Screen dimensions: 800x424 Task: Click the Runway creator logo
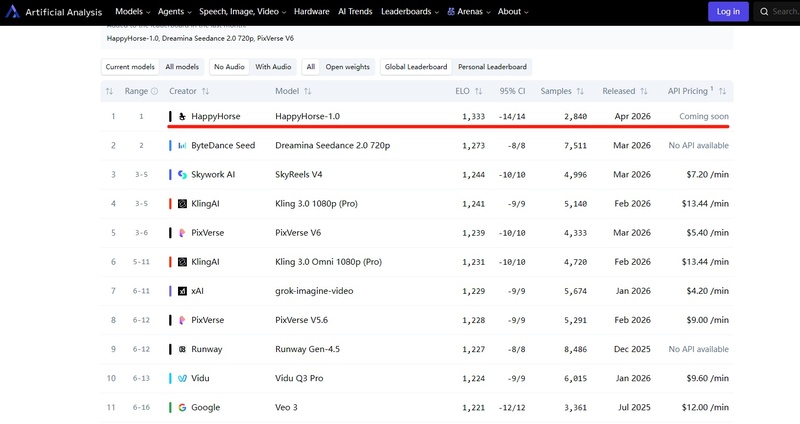point(182,350)
